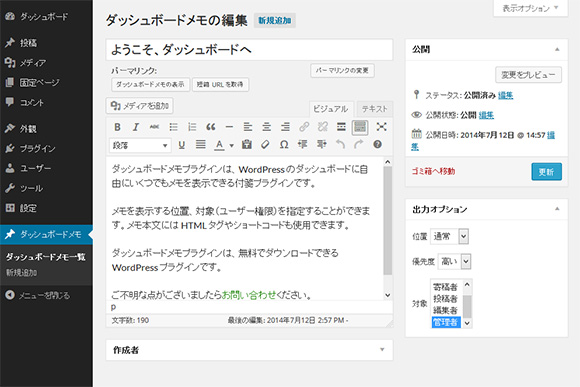580x387 pixels.
Task: Toggle italic formatting in editor toolbar
Action: point(136,127)
